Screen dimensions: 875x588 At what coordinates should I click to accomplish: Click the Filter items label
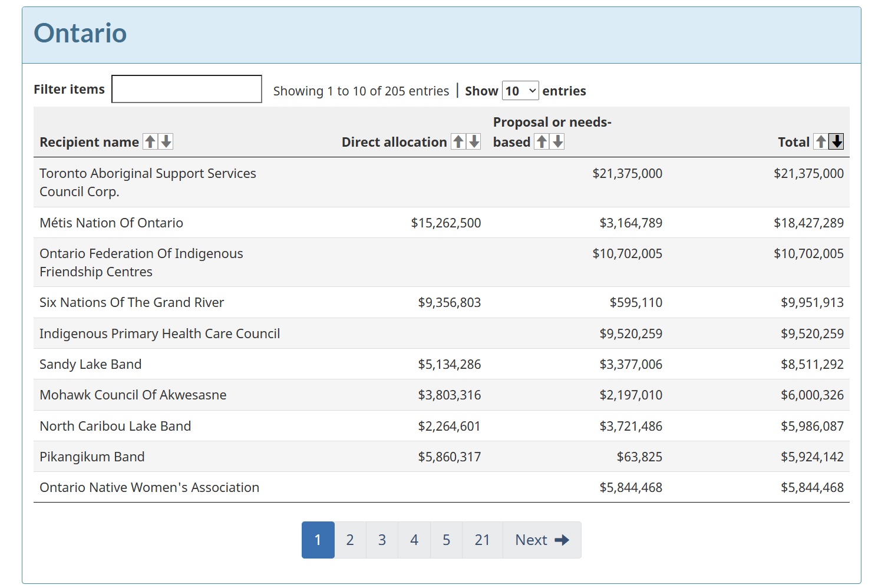(x=69, y=89)
